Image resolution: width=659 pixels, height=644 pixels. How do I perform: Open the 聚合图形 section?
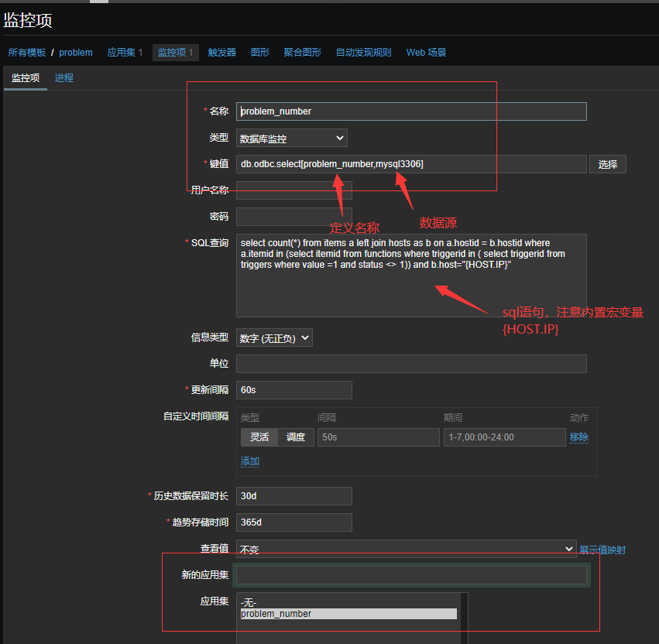click(x=303, y=53)
